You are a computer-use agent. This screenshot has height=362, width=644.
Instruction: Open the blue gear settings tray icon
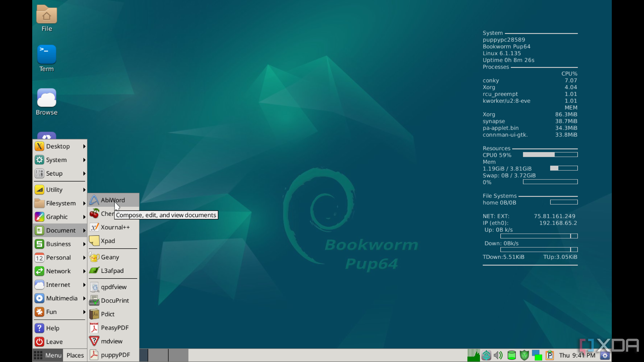pyautogui.click(x=605, y=355)
